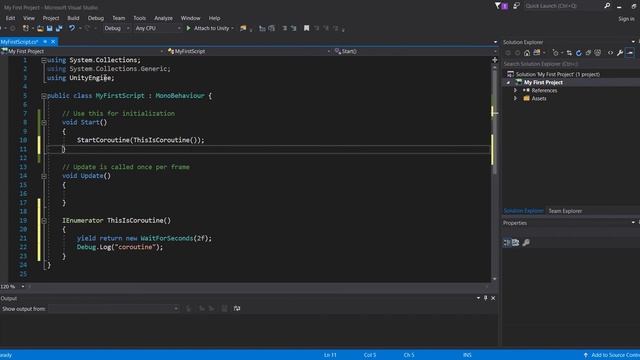Switch to the Team Explorer tab
This screenshot has height=360, width=640.
[565, 211]
